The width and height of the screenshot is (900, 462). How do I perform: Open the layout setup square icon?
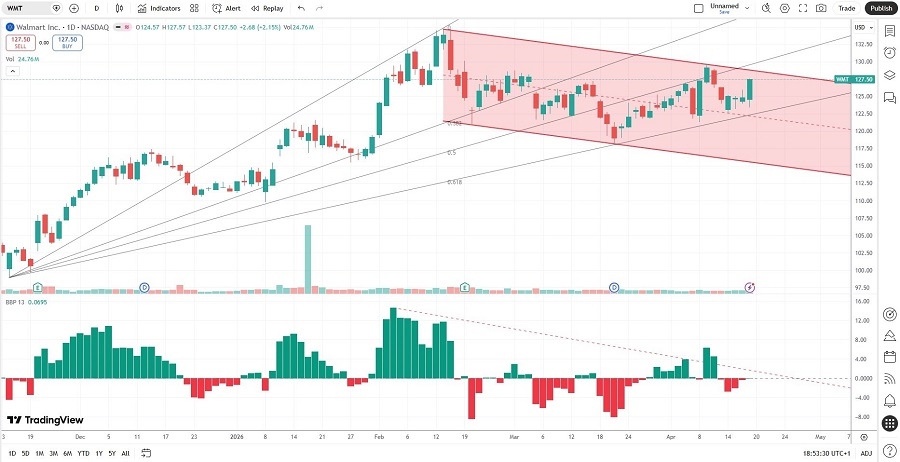(699, 8)
